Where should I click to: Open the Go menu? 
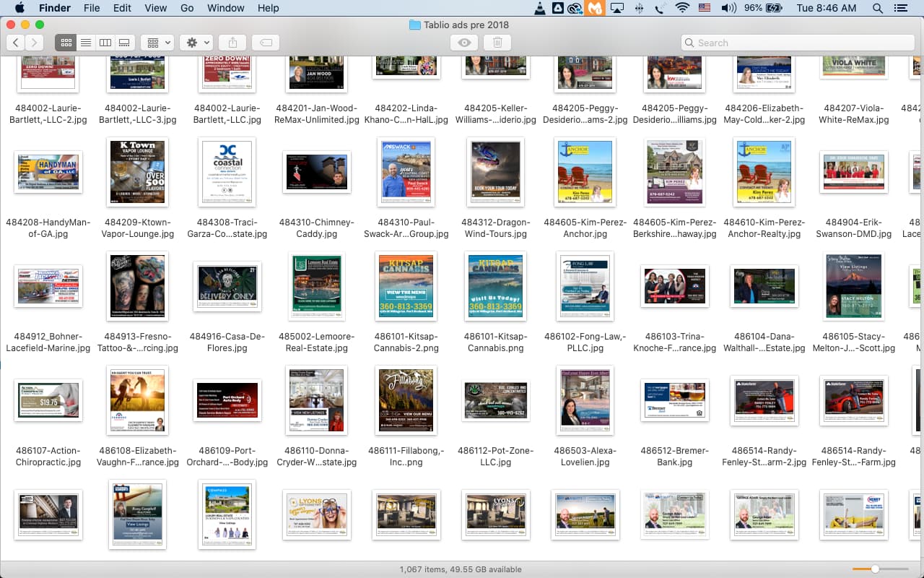(187, 8)
